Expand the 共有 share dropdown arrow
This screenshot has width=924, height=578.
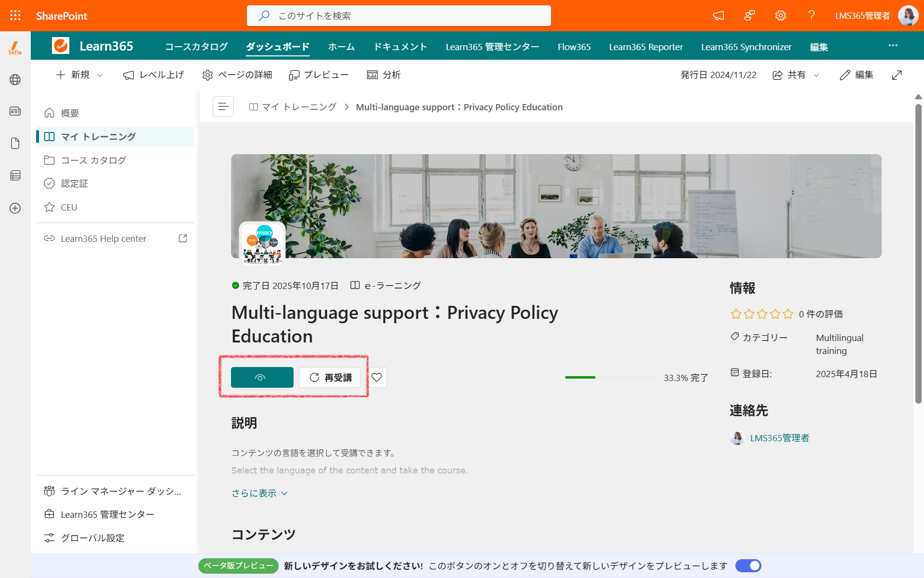[816, 75]
